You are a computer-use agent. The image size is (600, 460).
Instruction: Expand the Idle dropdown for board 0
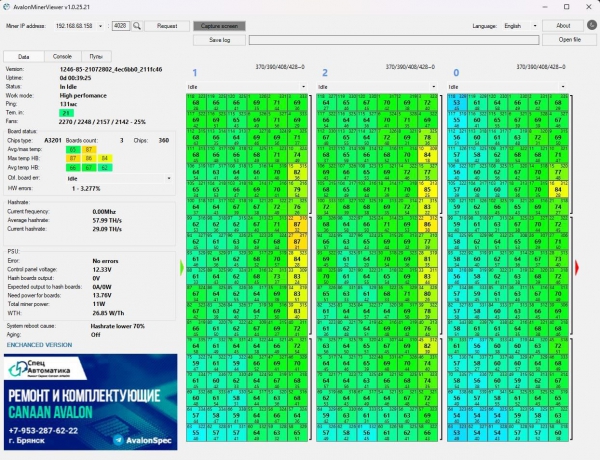(508, 88)
